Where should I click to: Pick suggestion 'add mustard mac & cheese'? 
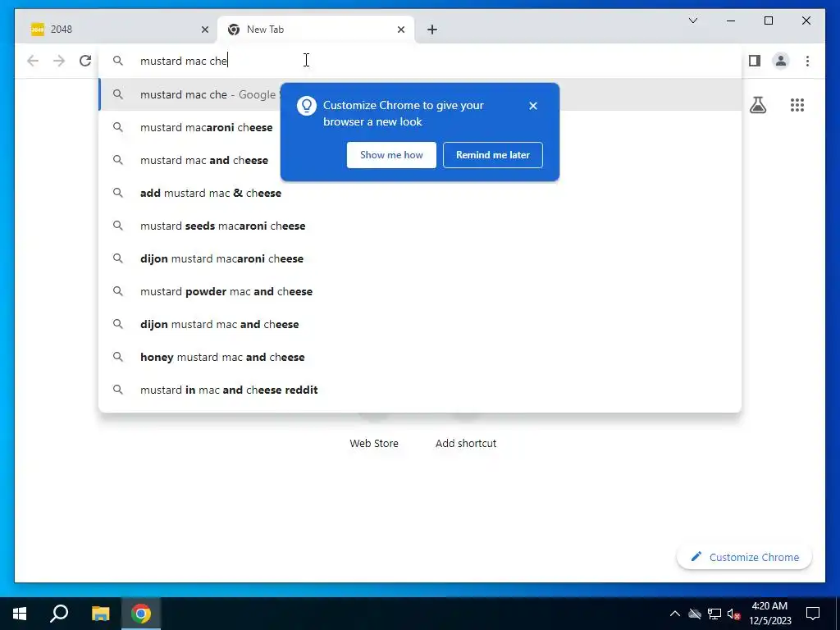tap(420, 193)
